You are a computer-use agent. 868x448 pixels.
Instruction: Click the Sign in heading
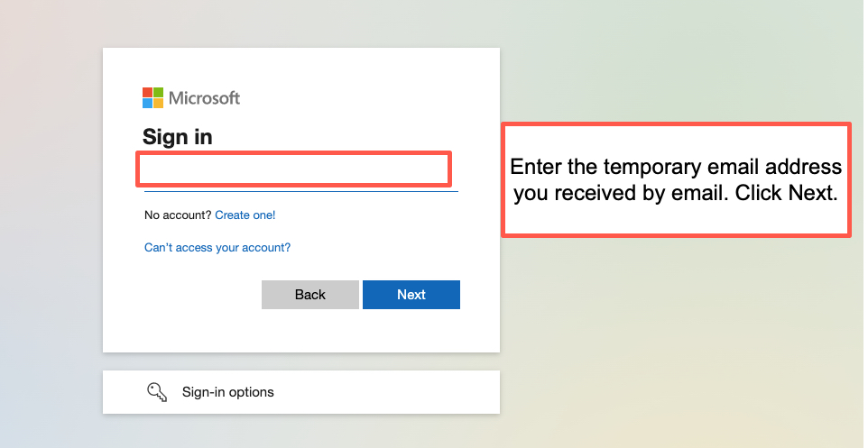coord(178,137)
